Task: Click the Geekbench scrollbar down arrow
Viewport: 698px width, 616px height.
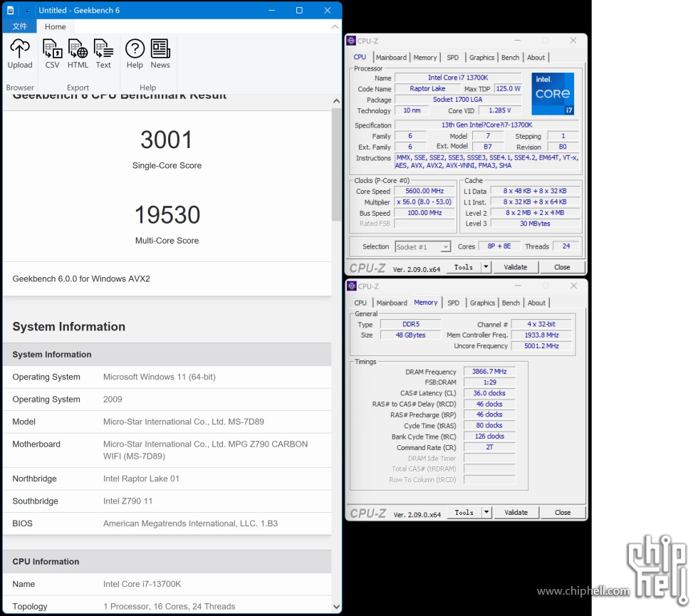Action: point(336,607)
